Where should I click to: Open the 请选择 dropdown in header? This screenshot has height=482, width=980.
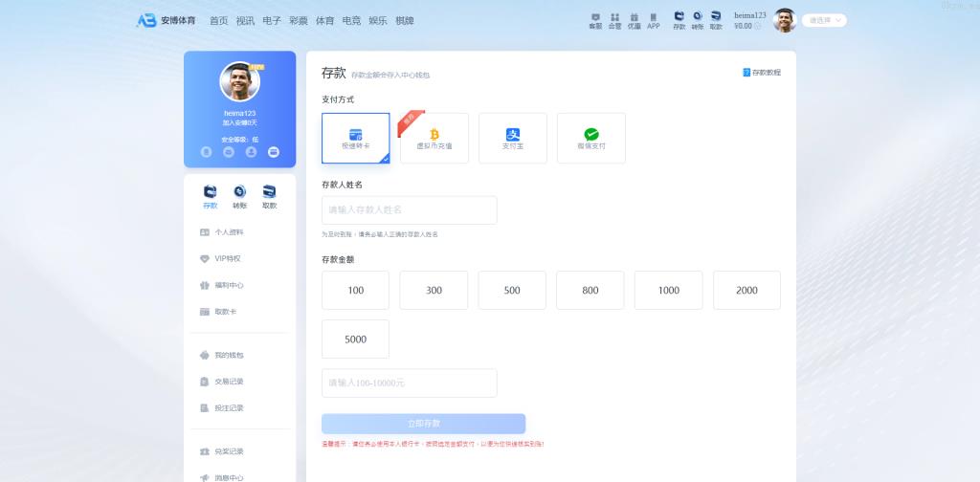(824, 20)
